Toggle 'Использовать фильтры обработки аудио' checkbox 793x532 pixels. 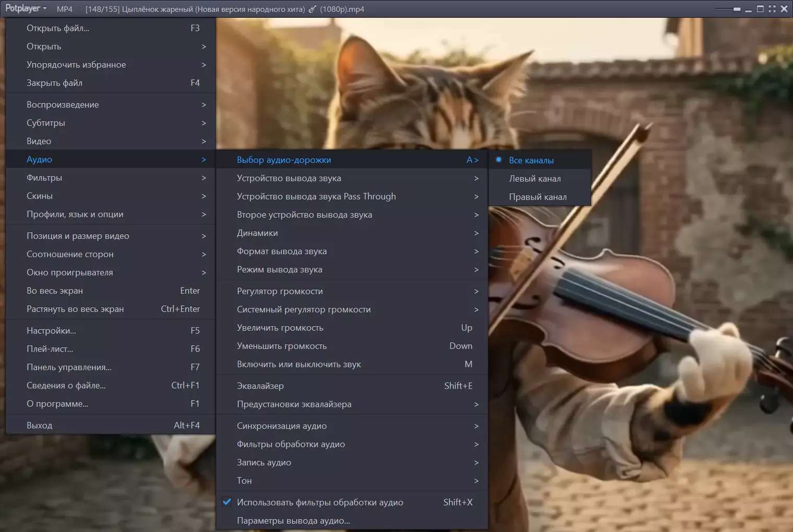pyautogui.click(x=352, y=502)
